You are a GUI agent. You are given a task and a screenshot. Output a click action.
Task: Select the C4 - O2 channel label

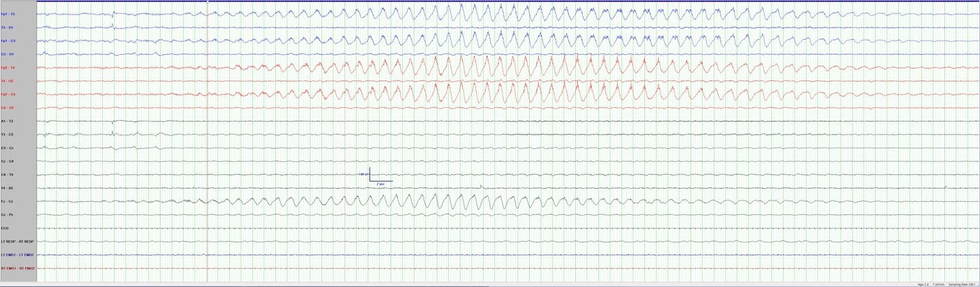pyautogui.click(x=8, y=108)
